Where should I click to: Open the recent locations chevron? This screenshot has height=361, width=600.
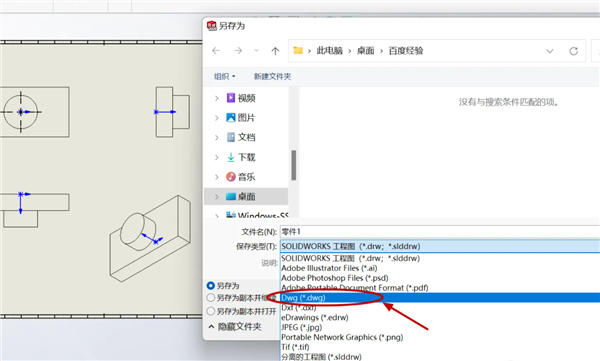256,51
